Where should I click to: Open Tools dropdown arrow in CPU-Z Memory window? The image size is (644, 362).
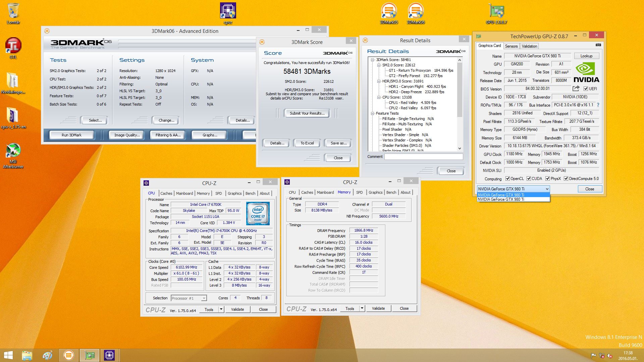point(362,308)
